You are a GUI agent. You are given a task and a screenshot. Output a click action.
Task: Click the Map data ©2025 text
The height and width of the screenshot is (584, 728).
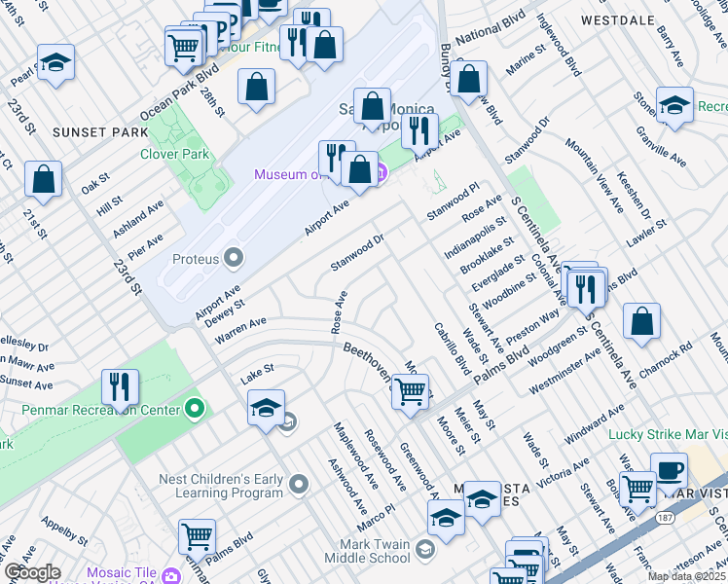coord(686,577)
